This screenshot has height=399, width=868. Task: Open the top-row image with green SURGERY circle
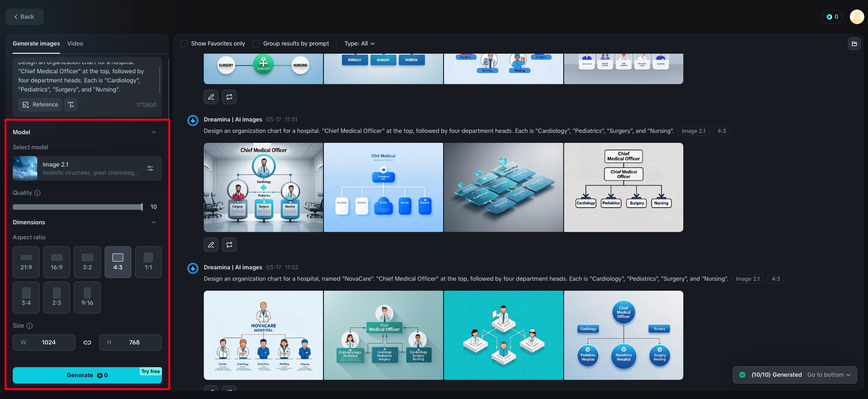[x=263, y=69]
